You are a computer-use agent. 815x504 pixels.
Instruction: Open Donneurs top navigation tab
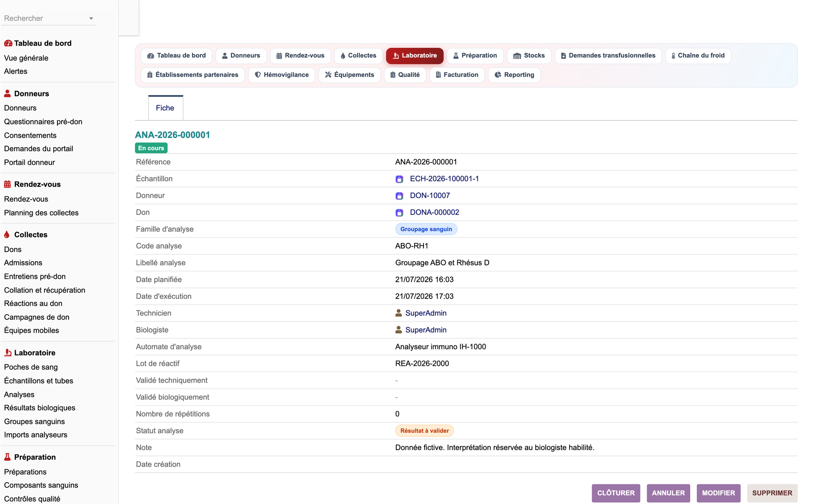click(241, 56)
